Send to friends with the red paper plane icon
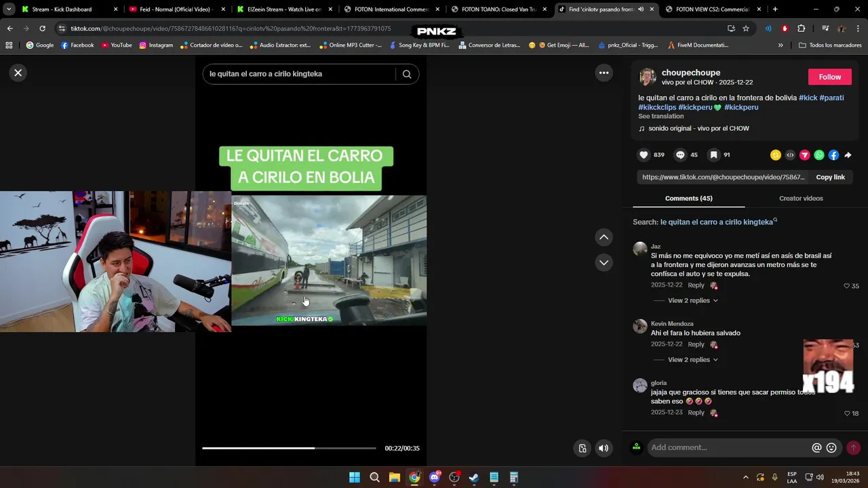Viewport: 868px width, 488px height. [x=805, y=155]
